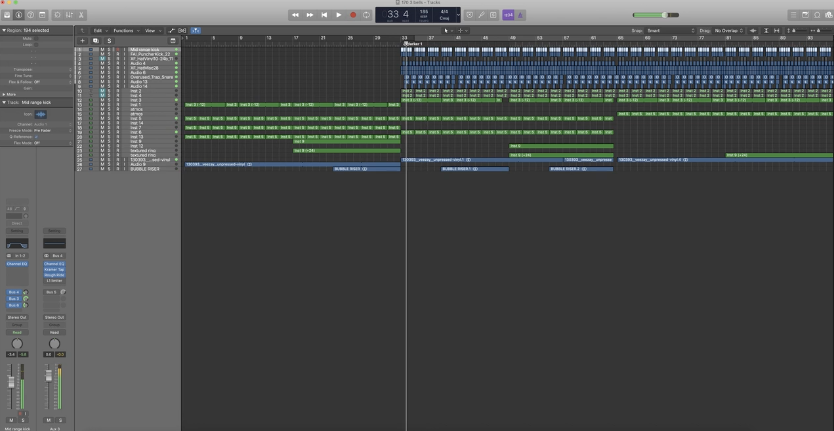Toggle Show Automation icon
Image resolution: width=834 pixels, height=431 pixels.
[x=172, y=31]
